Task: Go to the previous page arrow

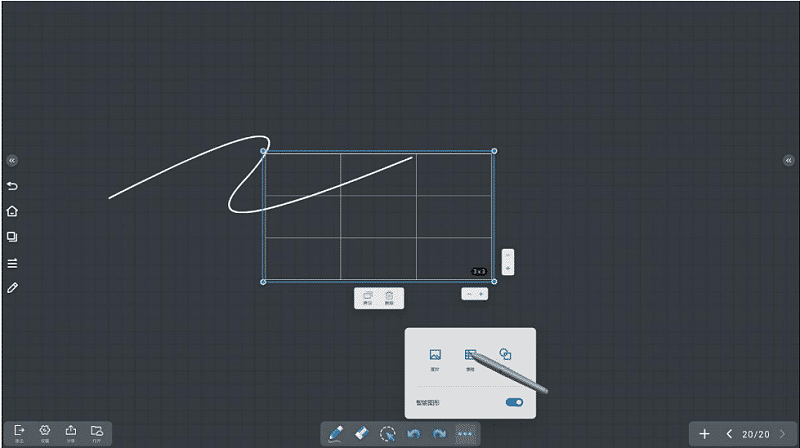Action: (729, 434)
